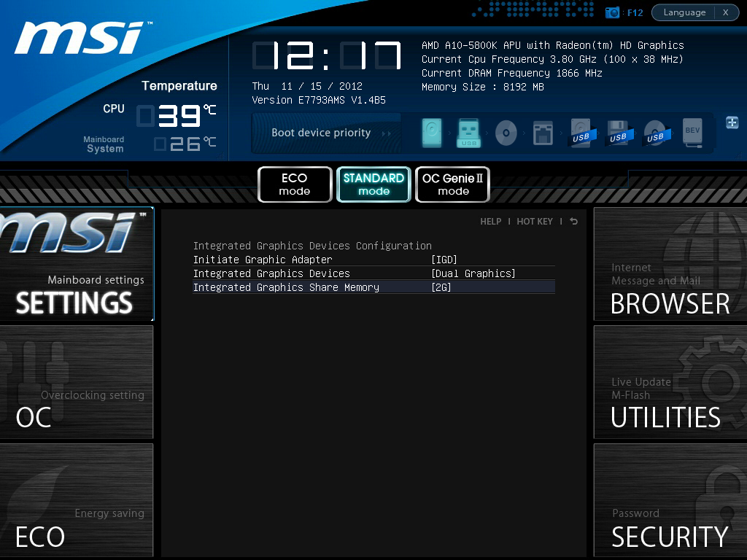Show the HOT KEY list
Image resolution: width=747 pixels, height=560 pixels.
535,222
